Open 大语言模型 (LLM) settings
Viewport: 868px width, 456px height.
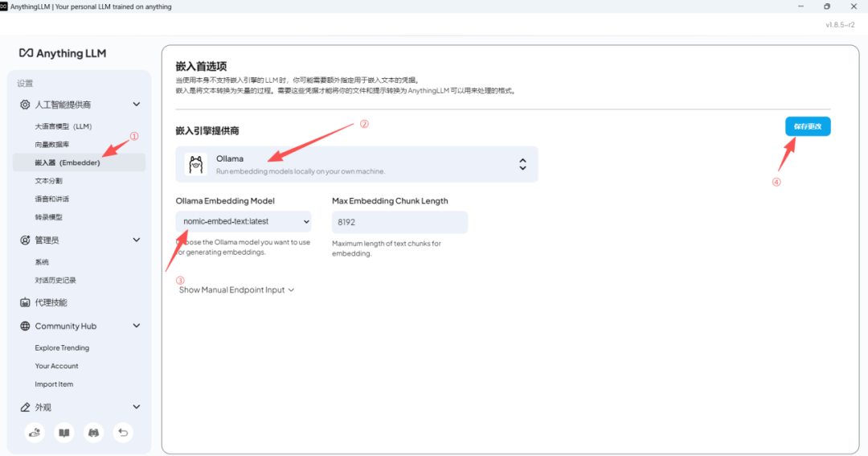point(63,126)
